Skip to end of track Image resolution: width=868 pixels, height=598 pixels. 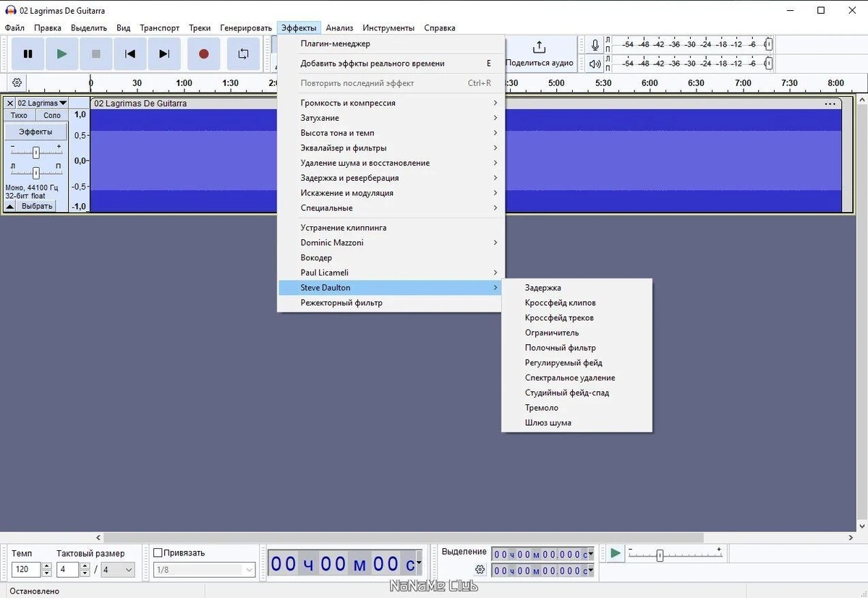pos(164,54)
